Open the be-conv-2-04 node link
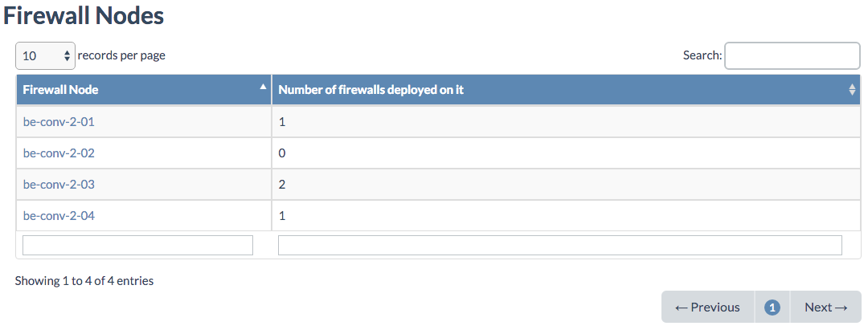The width and height of the screenshot is (868, 334). tap(59, 216)
